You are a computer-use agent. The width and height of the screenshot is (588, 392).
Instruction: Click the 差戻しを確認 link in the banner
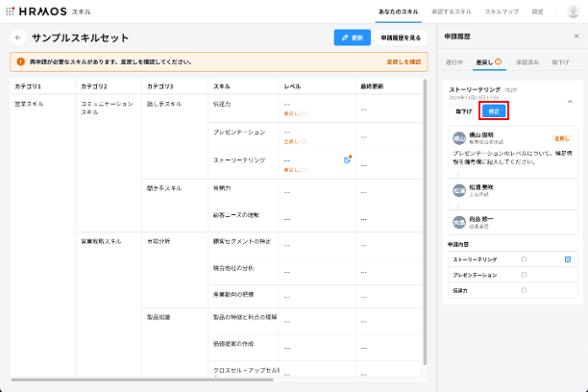(403, 61)
